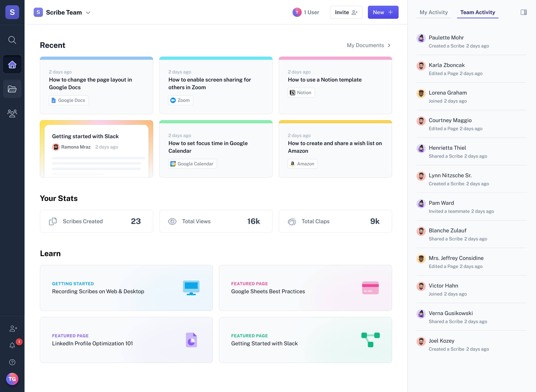Click the Scribe logo in the sidebar

(x=12, y=12)
